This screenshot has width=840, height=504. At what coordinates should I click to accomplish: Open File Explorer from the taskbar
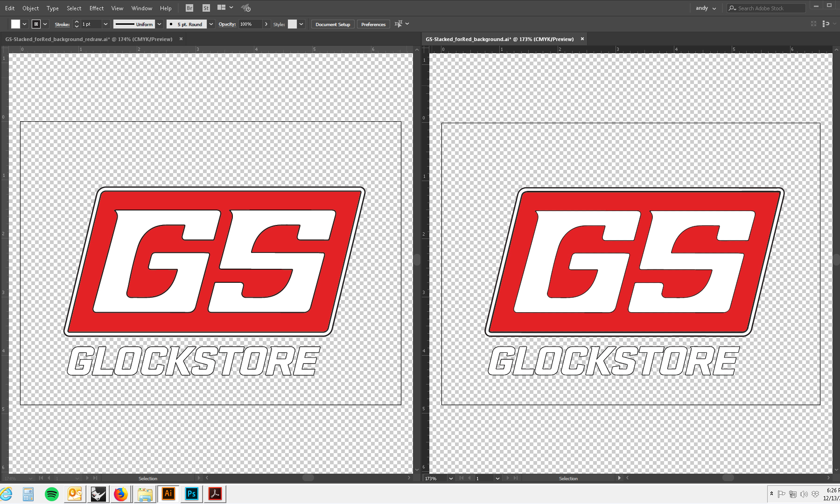(x=145, y=494)
